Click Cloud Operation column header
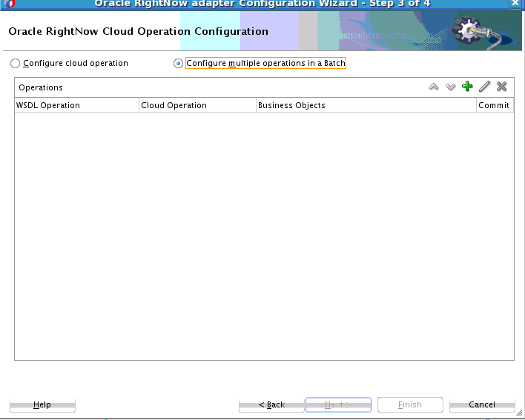Image resolution: width=525 pixels, height=420 pixels. click(x=197, y=105)
